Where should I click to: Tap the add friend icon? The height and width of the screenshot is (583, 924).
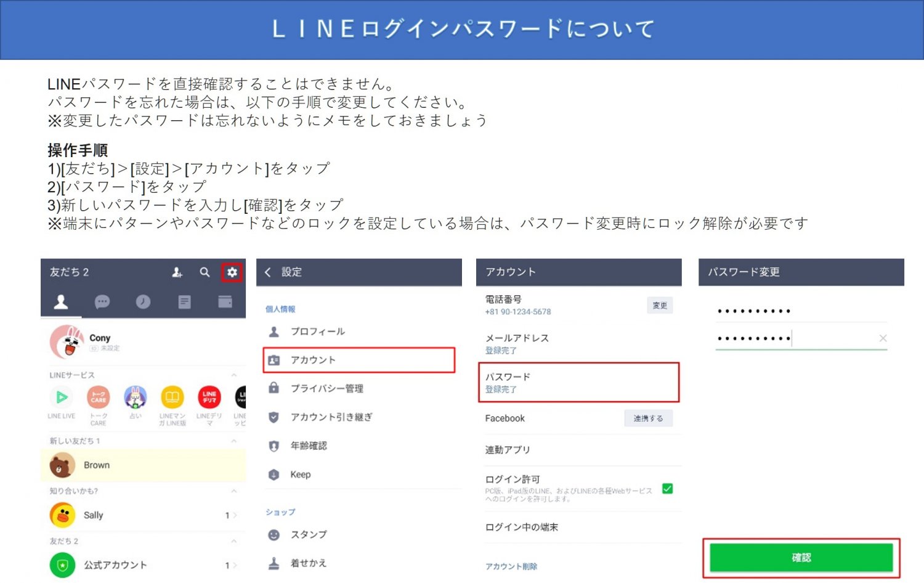(177, 272)
